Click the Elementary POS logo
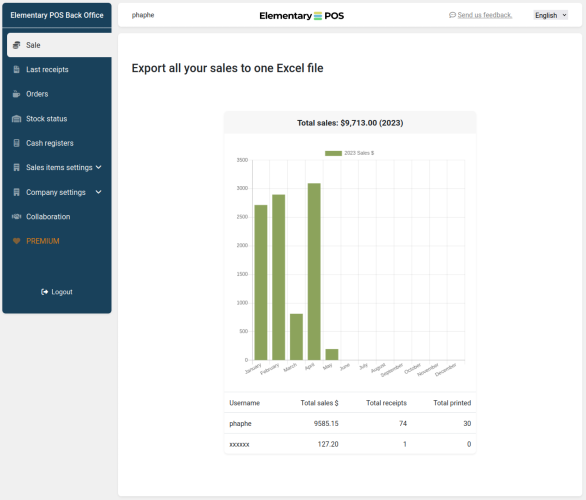The image size is (586, 500). (302, 16)
